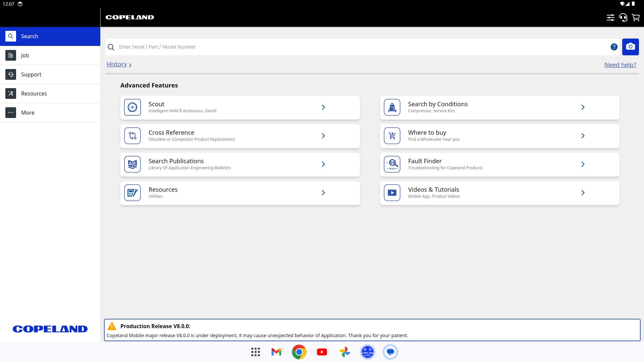Launch Google Photos from the taskbar

(x=345, y=352)
